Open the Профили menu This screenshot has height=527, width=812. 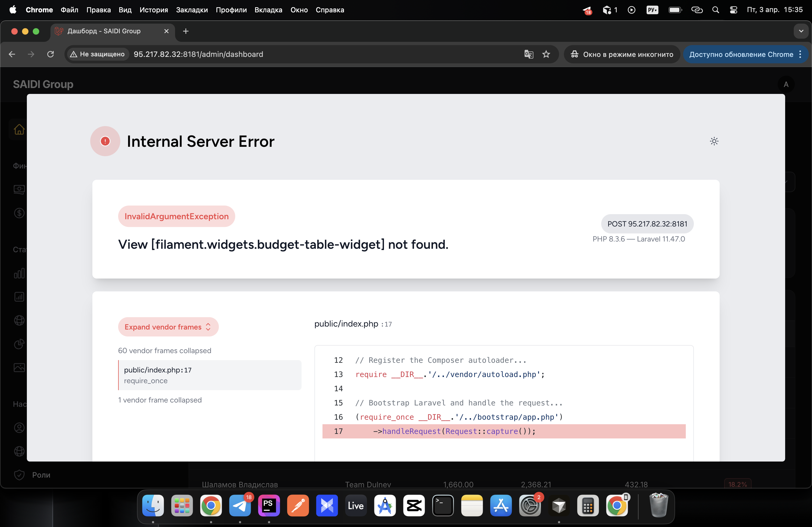tap(231, 10)
